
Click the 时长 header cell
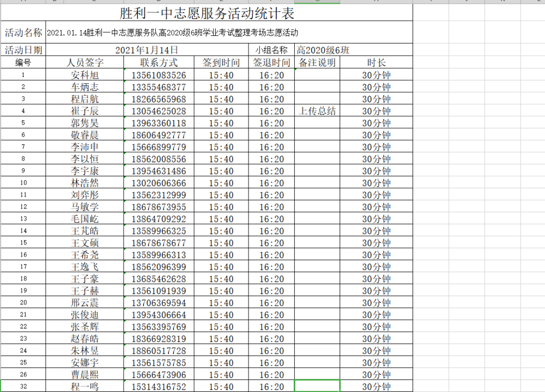coord(377,62)
